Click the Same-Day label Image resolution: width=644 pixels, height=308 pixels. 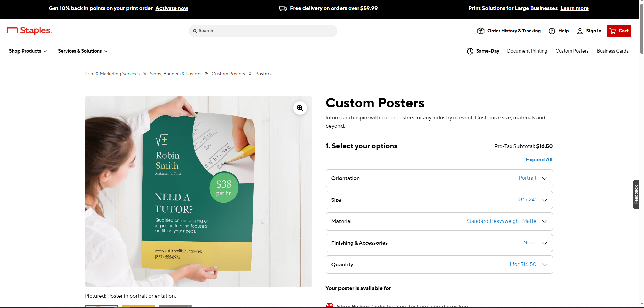pos(488,51)
